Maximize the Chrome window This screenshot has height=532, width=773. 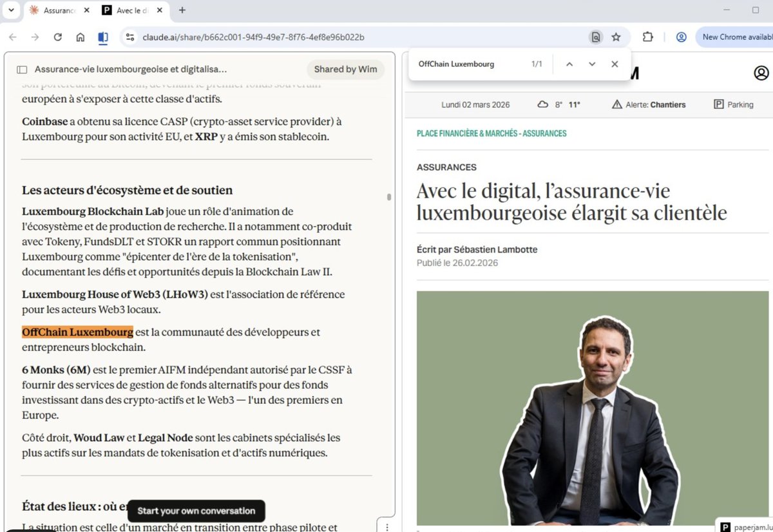(756, 10)
